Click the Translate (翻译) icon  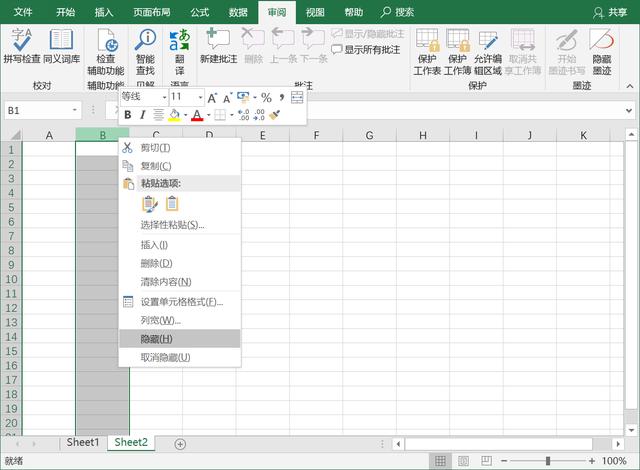(180, 41)
